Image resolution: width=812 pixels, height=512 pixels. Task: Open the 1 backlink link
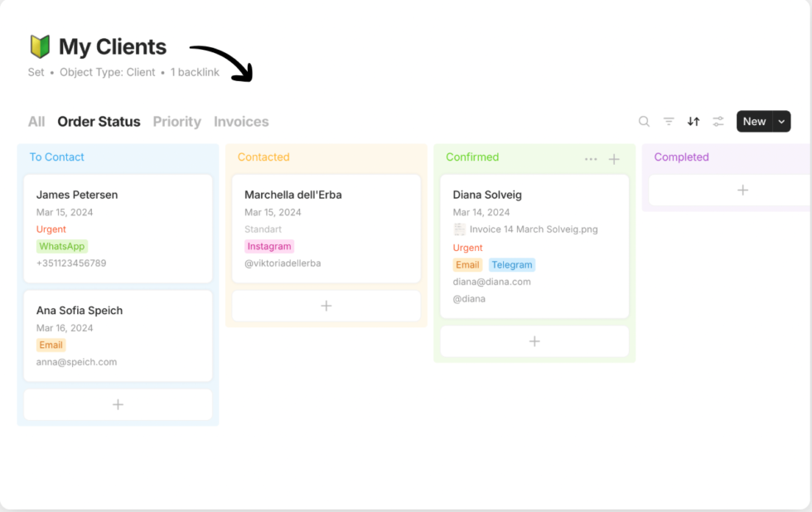pyautogui.click(x=195, y=72)
